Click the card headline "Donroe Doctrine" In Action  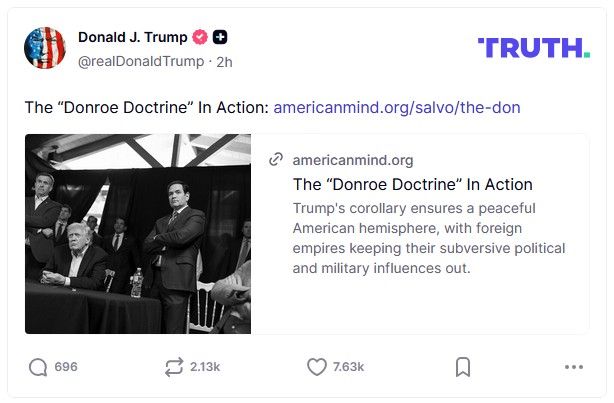click(412, 184)
